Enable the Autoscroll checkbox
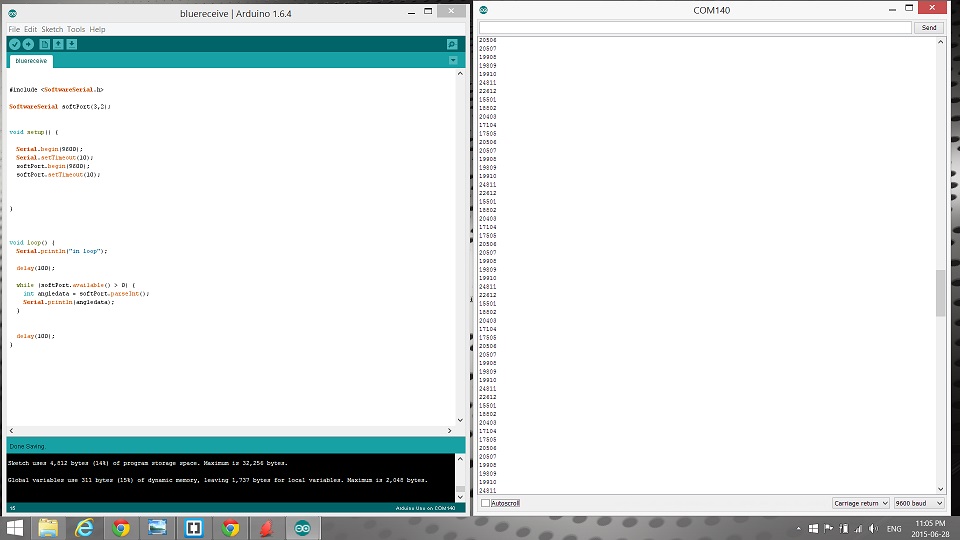This screenshot has width=960, height=540. tap(486, 503)
